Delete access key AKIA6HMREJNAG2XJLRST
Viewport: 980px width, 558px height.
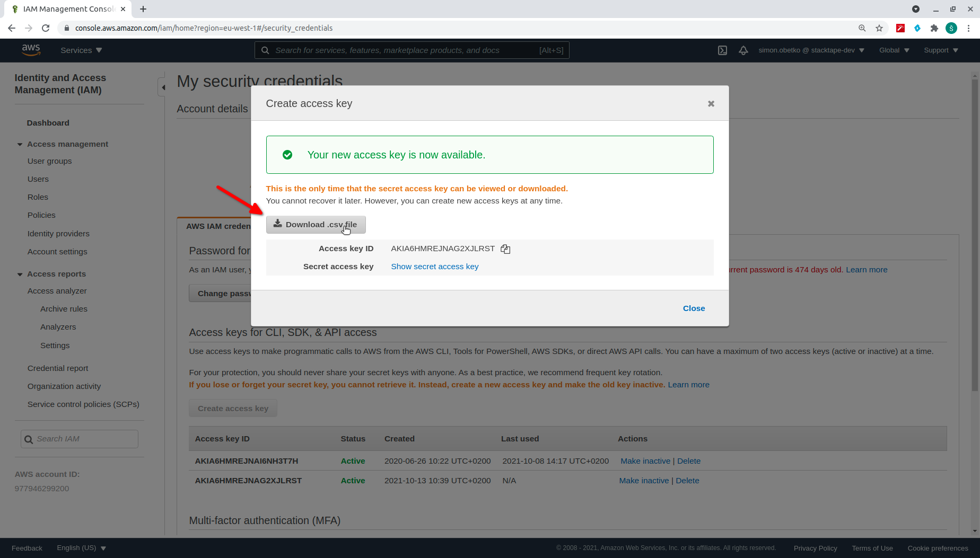tap(687, 481)
